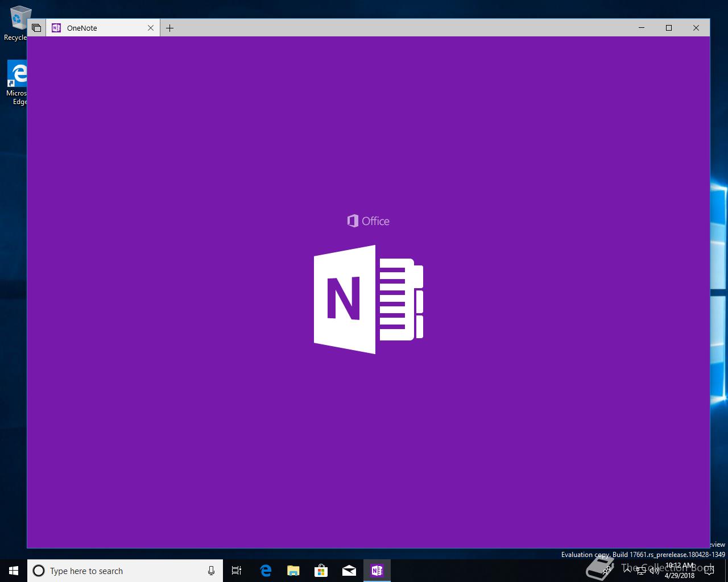The height and width of the screenshot is (582, 728).
Task: Open the Recycle Bin desktop icon
Action: (x=17, y=23)
